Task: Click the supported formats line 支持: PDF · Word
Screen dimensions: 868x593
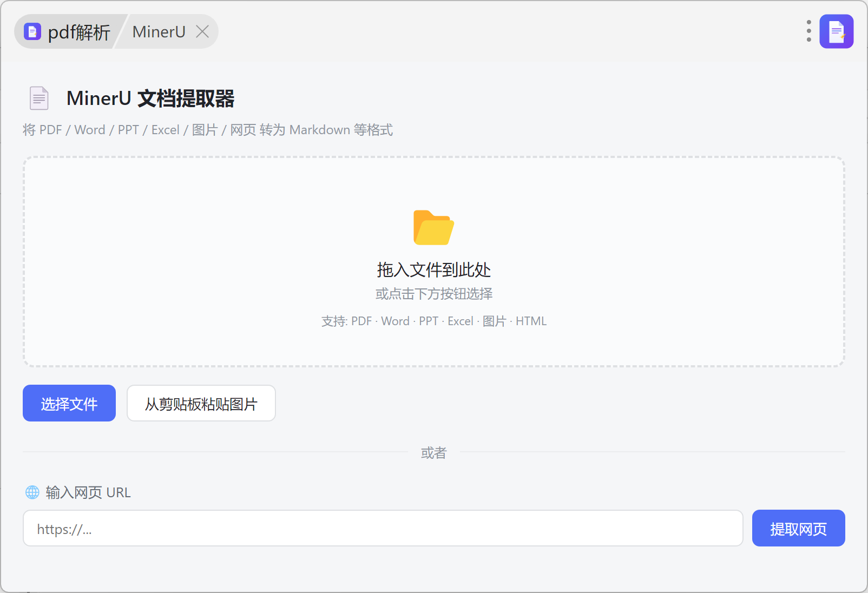Action: [433, 321]
